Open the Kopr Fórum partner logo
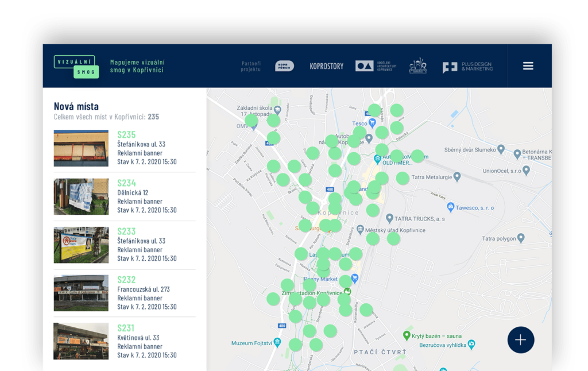Viewport: 588px width, 371px height. 284,66
